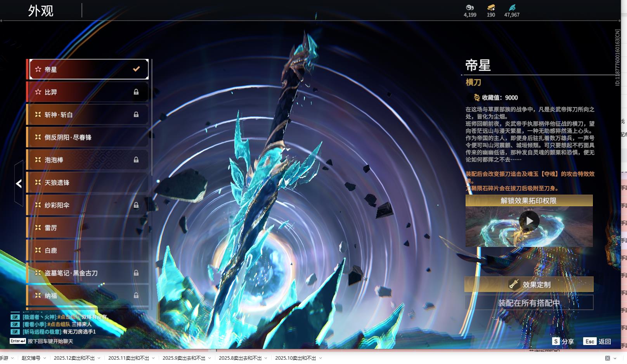The width and height of the screenshot is (627, 364).
Task: Select the 泡泡棒 skin
Action: pos(88,160)
